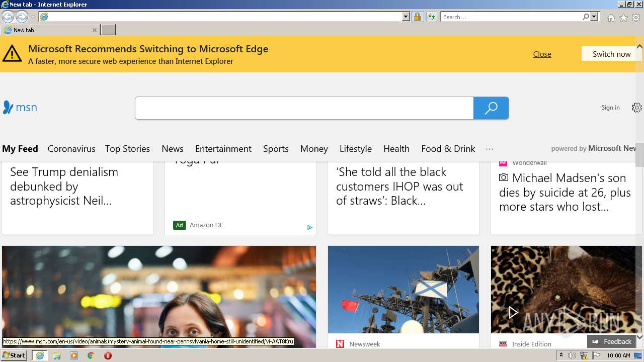Go back with the browser Back arrow

tap(8, 17)
